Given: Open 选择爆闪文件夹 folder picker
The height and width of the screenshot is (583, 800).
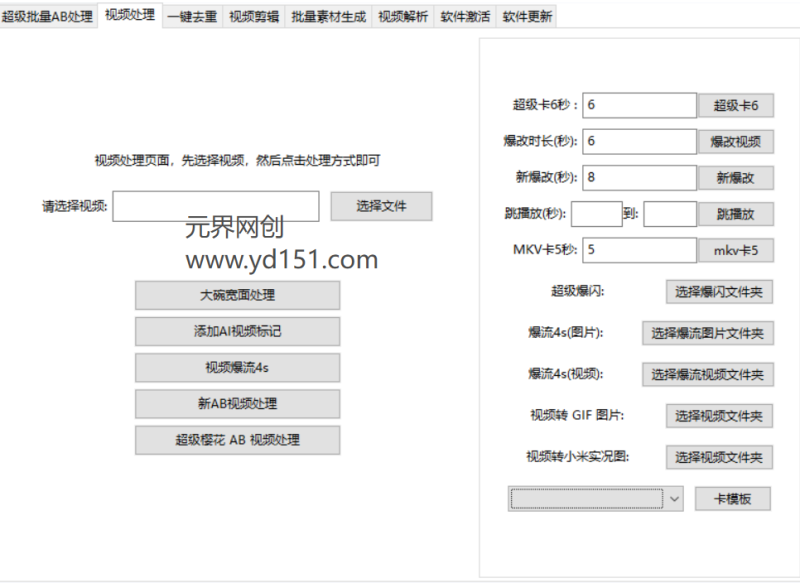Looking at the screenshot, I should tap(719, 292).
